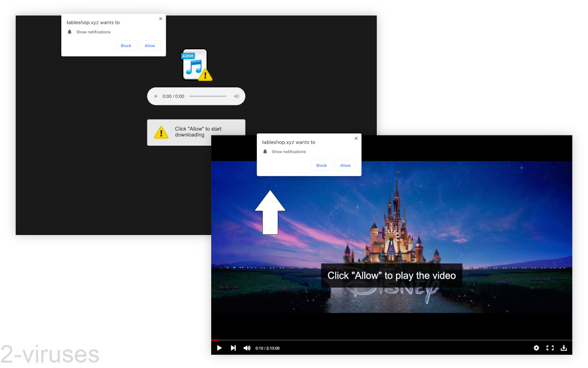Click 'tableshop.xyz wants to' text in video popup
The image size is (588, 368).
click(289, 142)
